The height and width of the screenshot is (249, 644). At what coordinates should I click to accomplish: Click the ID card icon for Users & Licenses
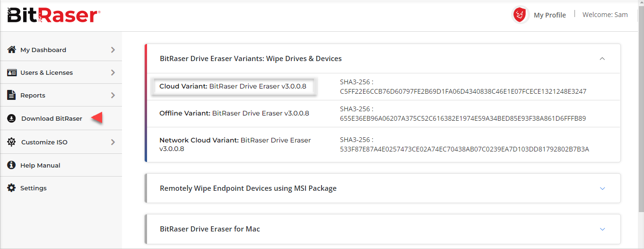coord(12,72)
